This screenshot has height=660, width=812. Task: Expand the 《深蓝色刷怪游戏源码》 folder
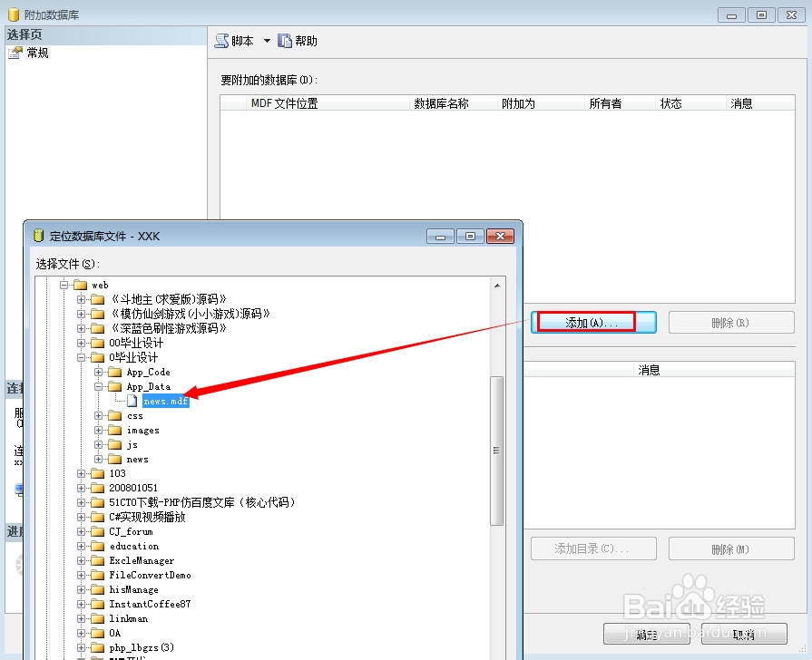pyautogui.click(x=81, y=328)
